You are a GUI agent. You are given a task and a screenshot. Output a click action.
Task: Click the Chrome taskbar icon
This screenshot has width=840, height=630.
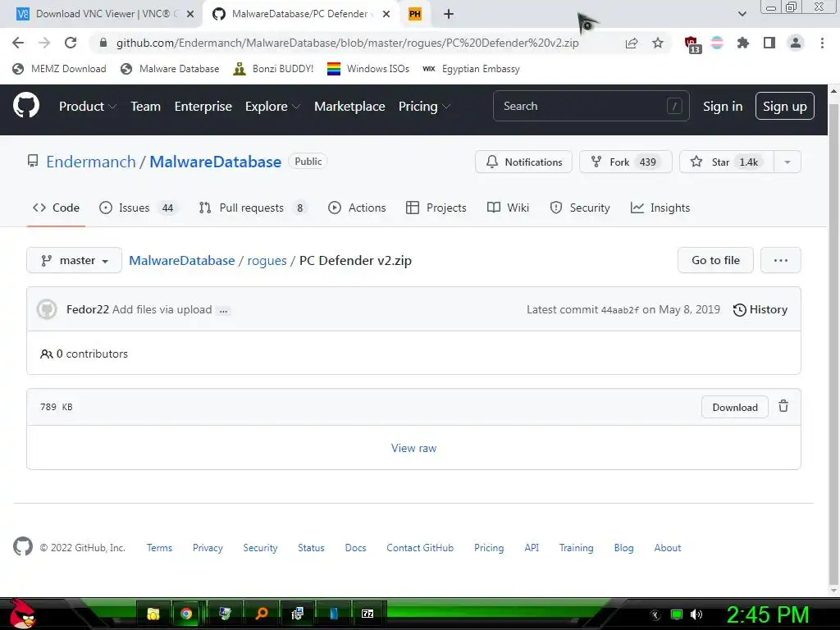pos(186,614)
